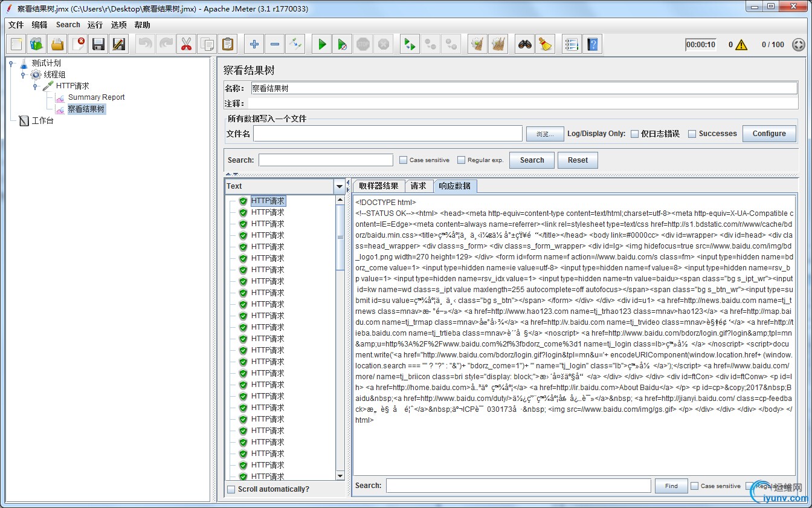This screenshot has height=508, width=812.
Task: Click the Cut scissors icon
Action: click(x=186, y=44)
